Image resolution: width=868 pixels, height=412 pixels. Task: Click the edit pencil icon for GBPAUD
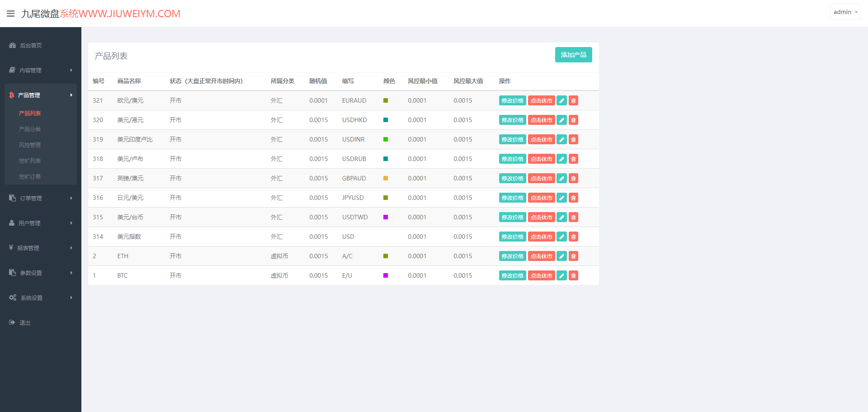(x=561, y=178)
